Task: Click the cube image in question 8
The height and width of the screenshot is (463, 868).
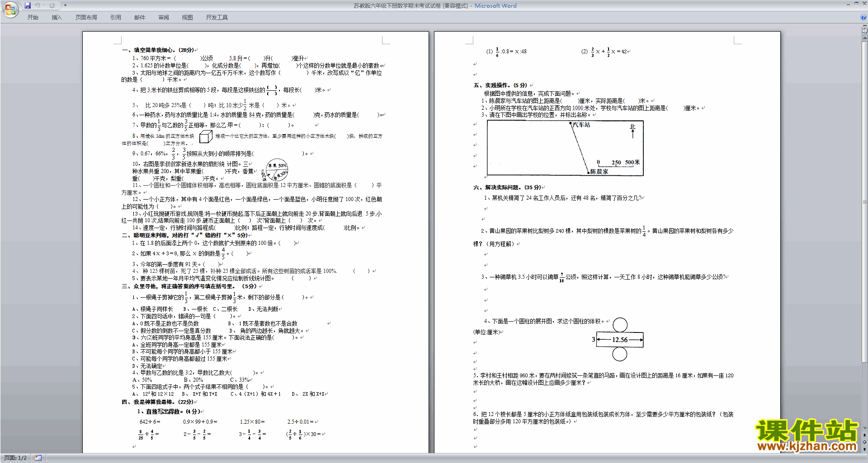Action: [x=206, y=136]
